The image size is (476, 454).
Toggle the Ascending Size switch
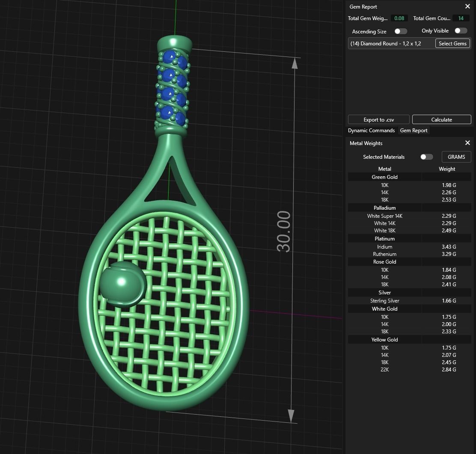point(400,31)
